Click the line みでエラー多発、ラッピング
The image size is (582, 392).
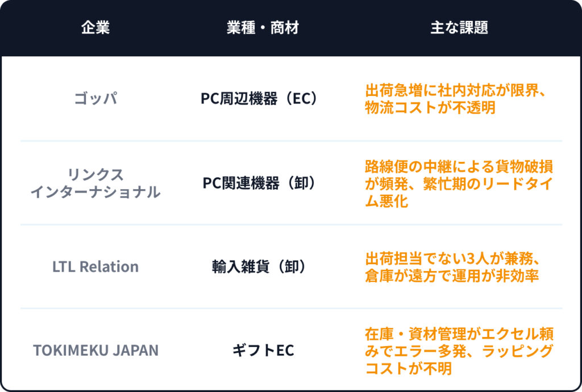(459, 351)
